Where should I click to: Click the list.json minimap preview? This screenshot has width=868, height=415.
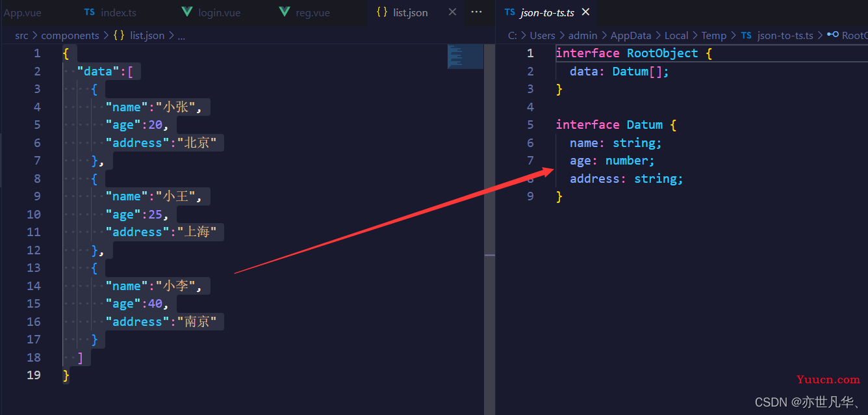pyautogui.click(x=465, y=57)
